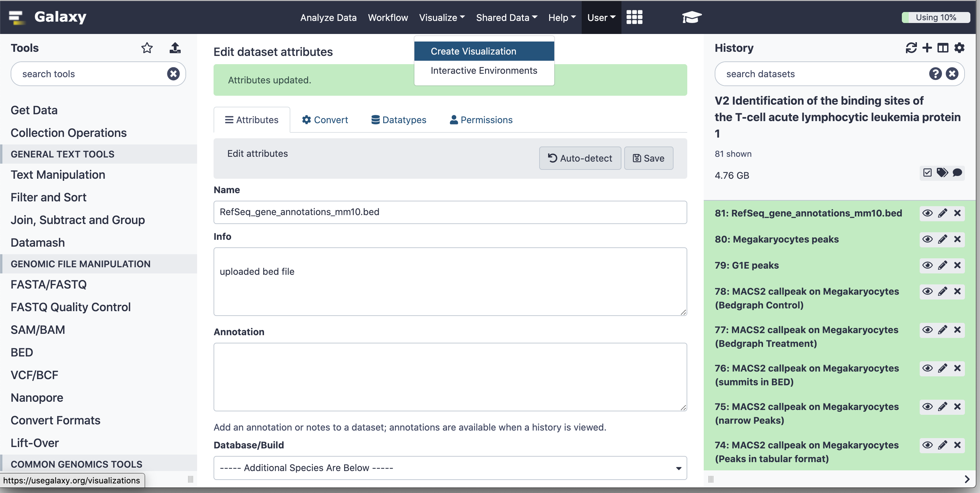The width and height of the screenshot is (980, 493).
Task: Open the graduation cap tutorial icon
Action: pos(691,17)
